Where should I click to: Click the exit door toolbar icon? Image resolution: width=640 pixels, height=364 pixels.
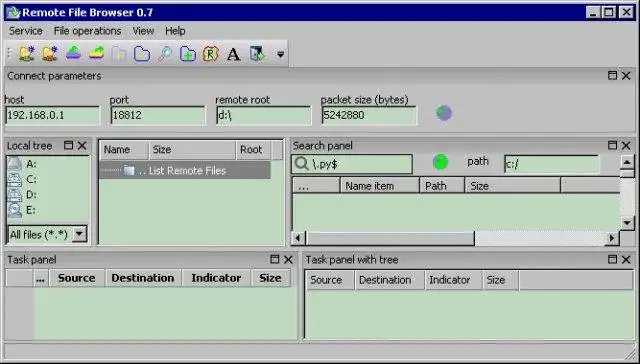click(257, 53)
